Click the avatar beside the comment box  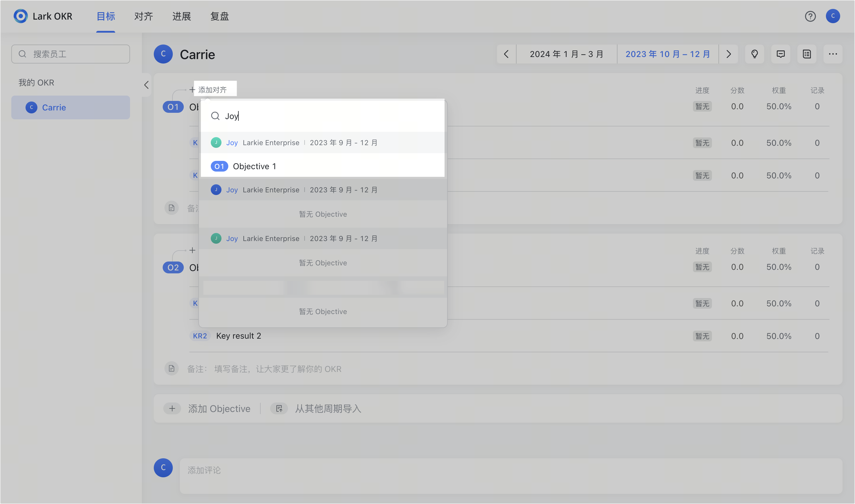coord(163,468)
